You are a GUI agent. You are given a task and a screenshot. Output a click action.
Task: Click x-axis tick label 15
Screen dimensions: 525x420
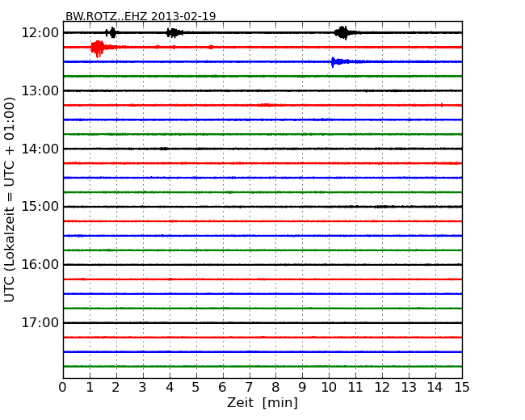pos(462,388)
